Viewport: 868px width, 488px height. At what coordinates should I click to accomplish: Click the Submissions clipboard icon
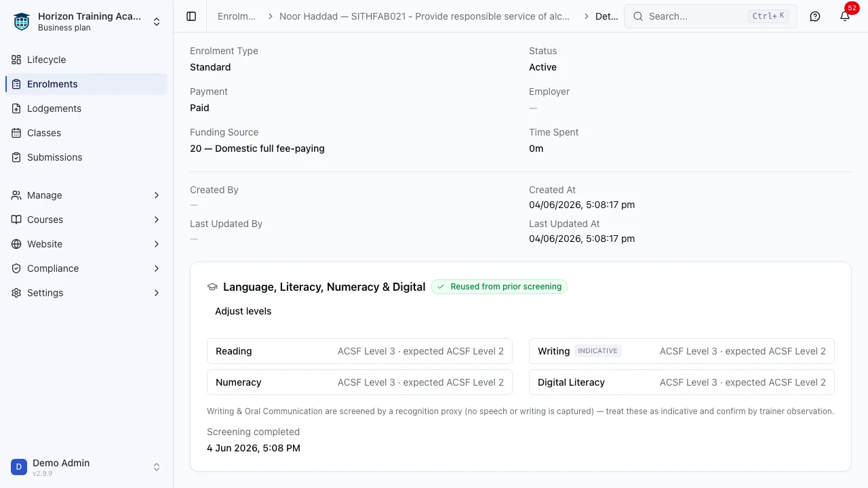pos(16,157)
